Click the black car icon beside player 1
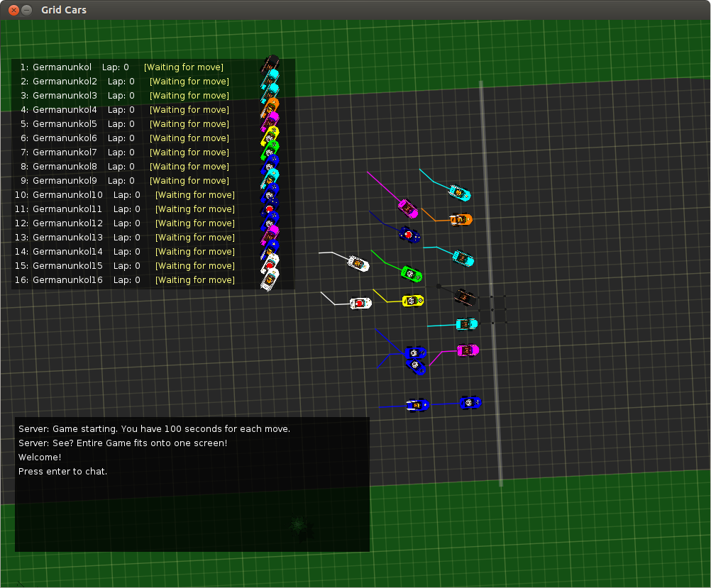711x588 pixels. coord(271,65)
